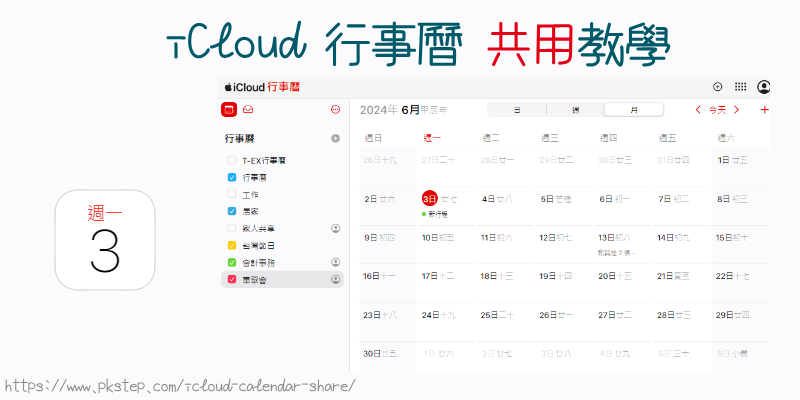Select the T-EX行事曆 calendar label

264,161
